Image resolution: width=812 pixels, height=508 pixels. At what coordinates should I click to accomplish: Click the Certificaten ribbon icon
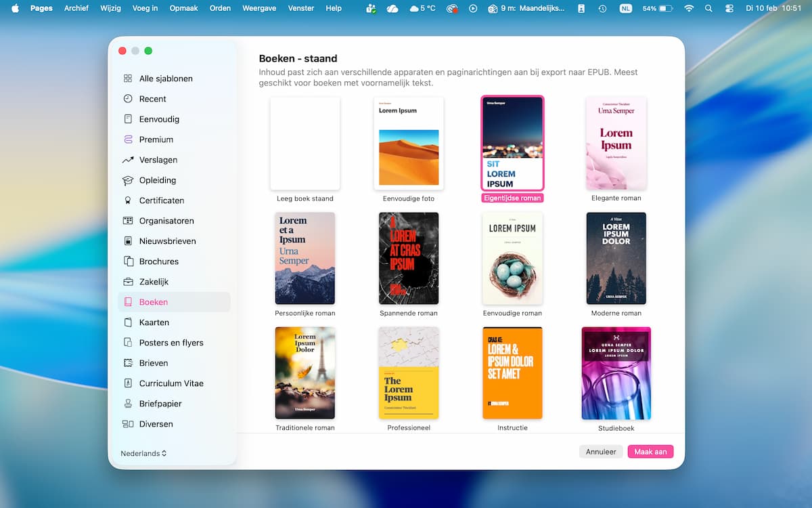[x=128, y=200]
